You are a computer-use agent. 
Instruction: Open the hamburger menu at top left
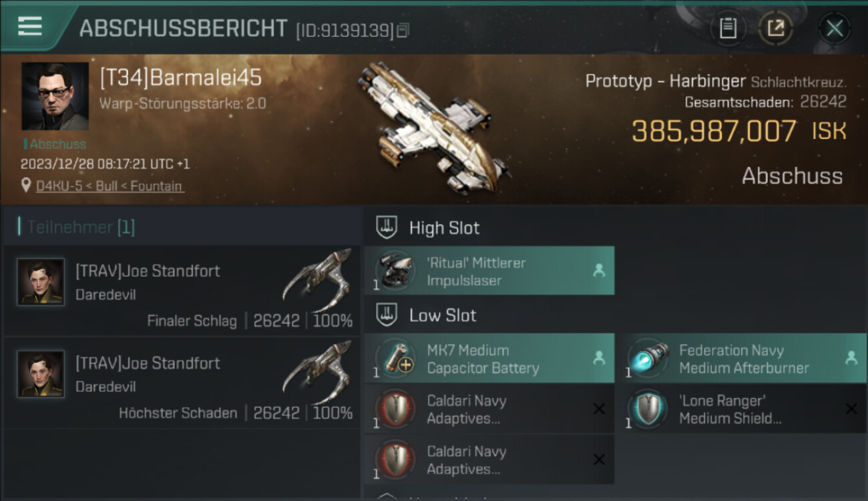(29, 26)
